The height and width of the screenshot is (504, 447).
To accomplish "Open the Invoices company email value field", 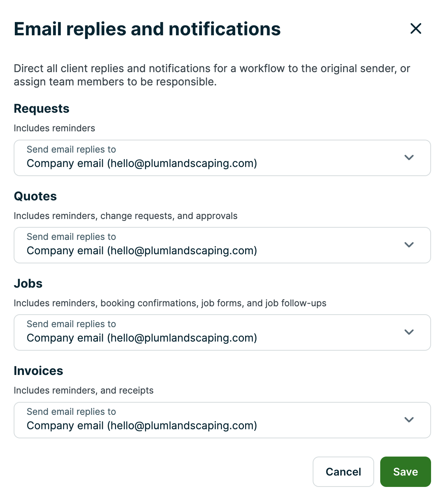I will click(x=142, y=426).
